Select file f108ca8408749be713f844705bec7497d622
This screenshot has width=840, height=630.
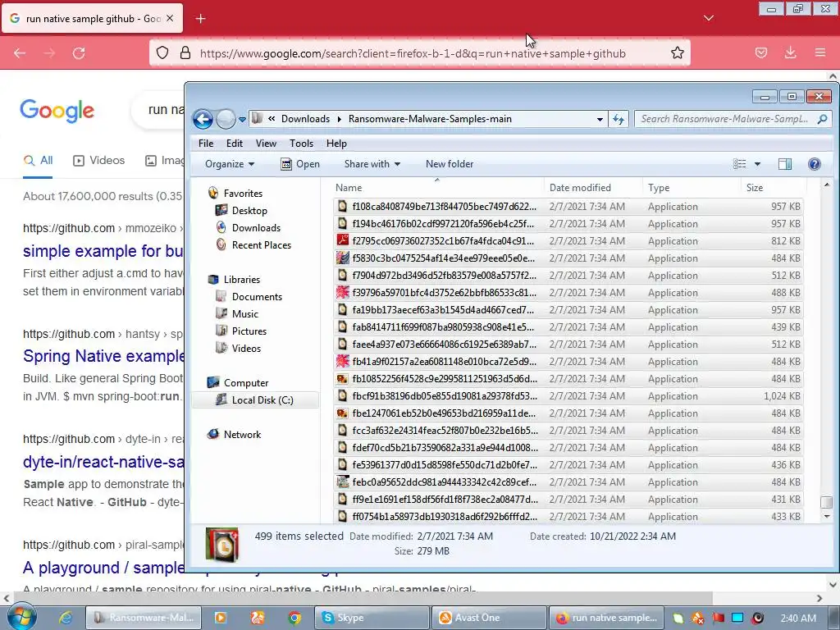click(568, 206)
